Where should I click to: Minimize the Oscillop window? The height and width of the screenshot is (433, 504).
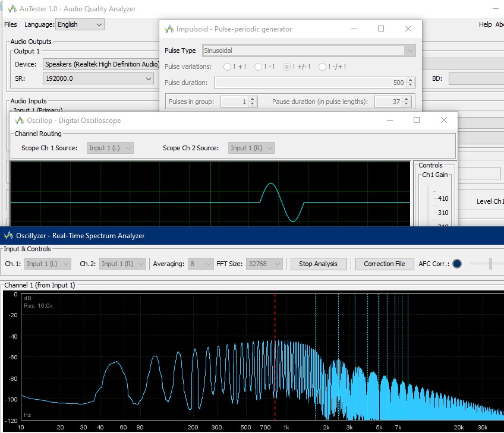(x=390, y=120)
